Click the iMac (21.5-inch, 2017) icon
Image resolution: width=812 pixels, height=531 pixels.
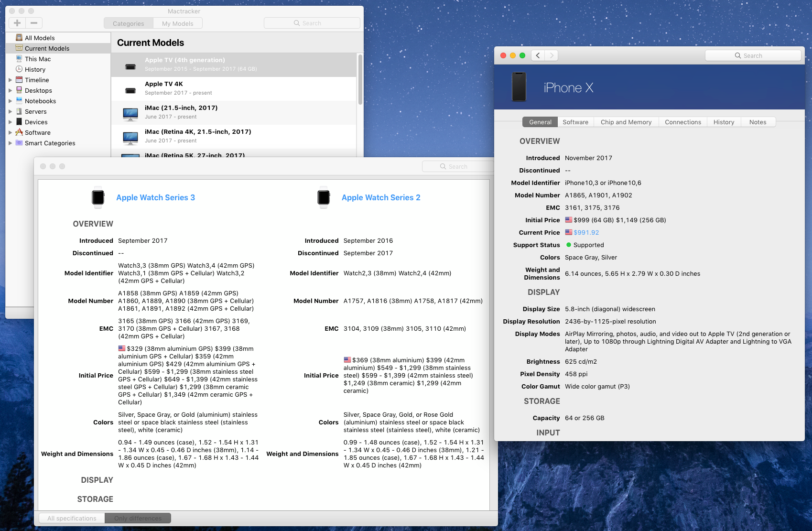pos(130,114)
